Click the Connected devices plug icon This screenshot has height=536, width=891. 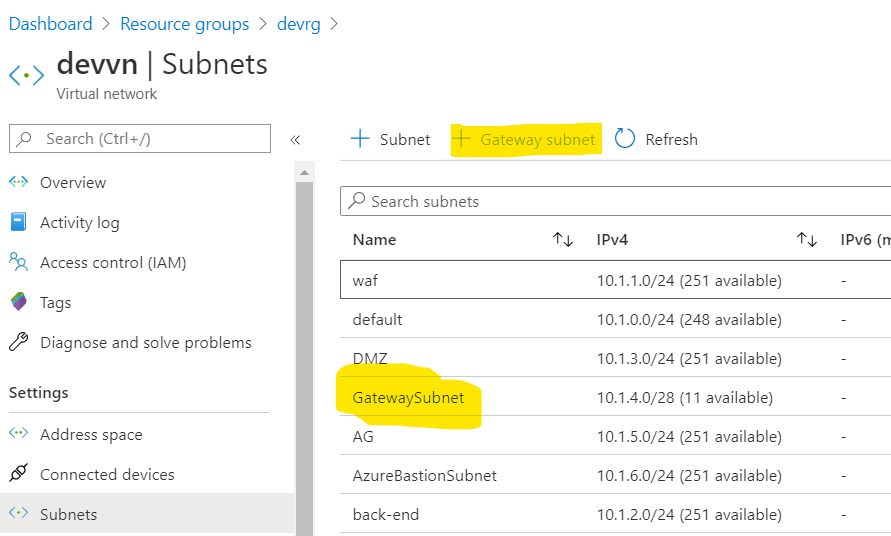pos(18,474)
